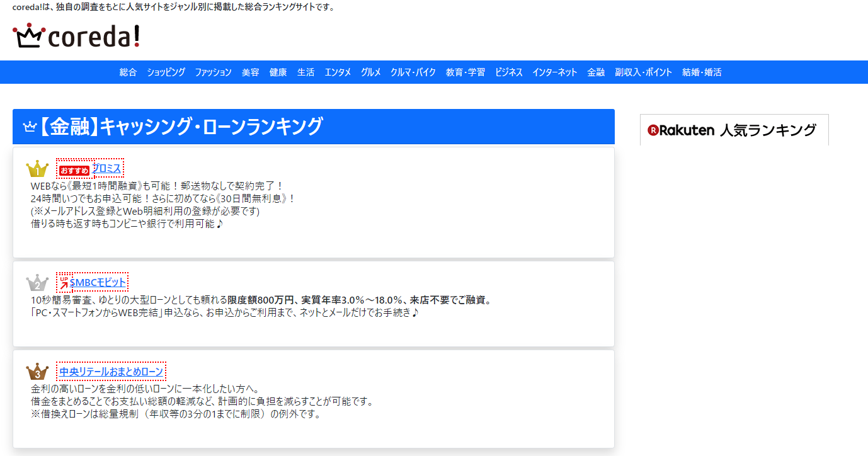Image resolution: width=868 pixels, height=456 pixels.
Task: Open the 教育・学習 menu
Action: (465, 72)
